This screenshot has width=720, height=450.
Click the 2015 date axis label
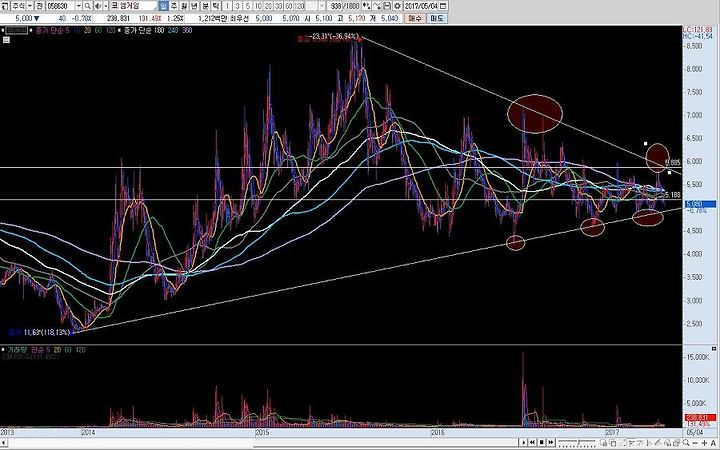click(x=262, y=433)
